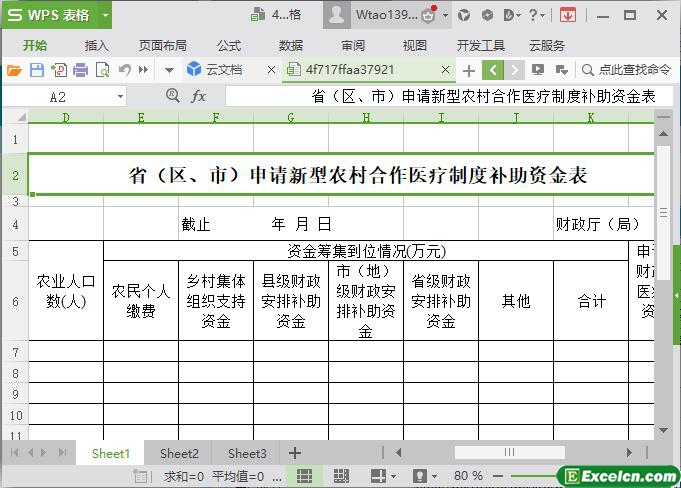This screenshot has width=681, height=488.
Task: Select column D header
Action: pyautogui.click(x=66, y=117)
